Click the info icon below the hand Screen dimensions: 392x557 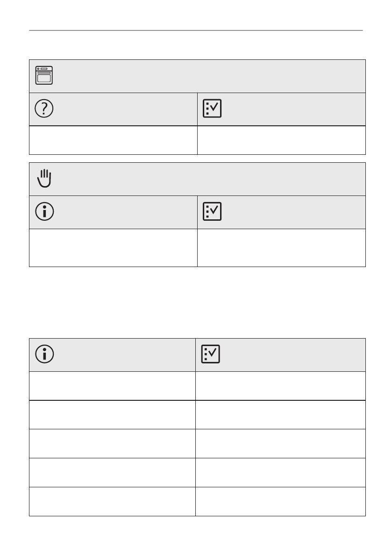coord(44,211)
